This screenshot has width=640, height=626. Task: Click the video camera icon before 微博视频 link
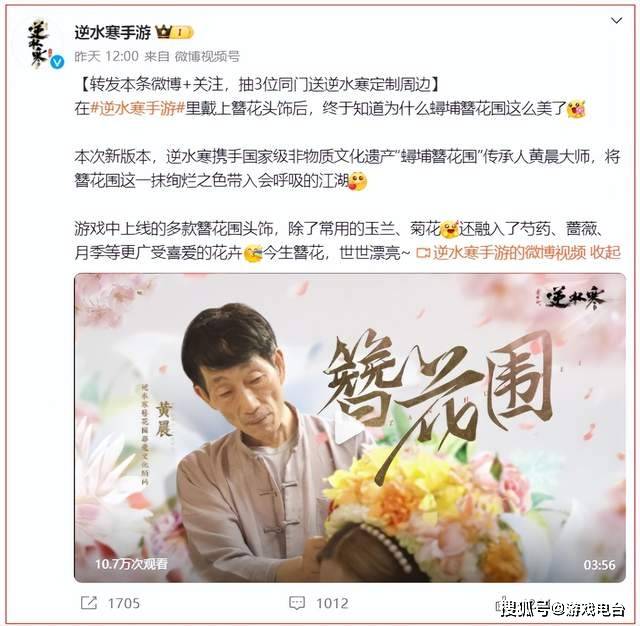click(x=423, y=253)
